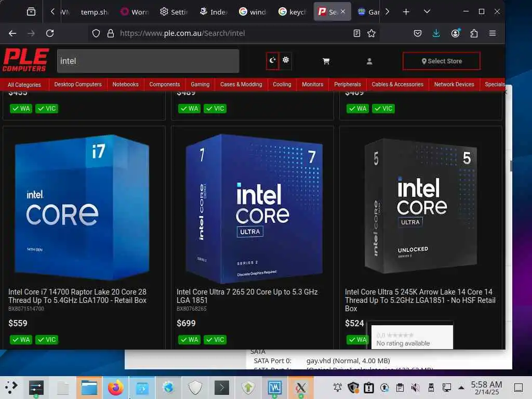
Task: Open Components category
Action: pyautogui.click(x=165, y=85)
